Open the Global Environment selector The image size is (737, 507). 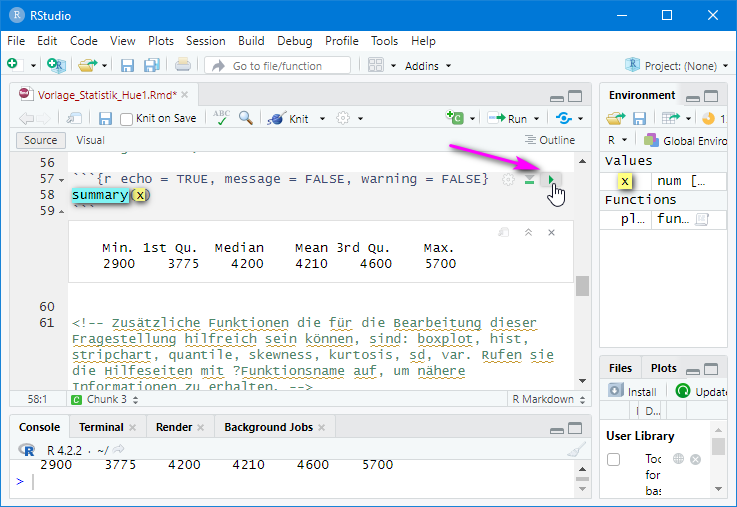click(x=685, y=140)
